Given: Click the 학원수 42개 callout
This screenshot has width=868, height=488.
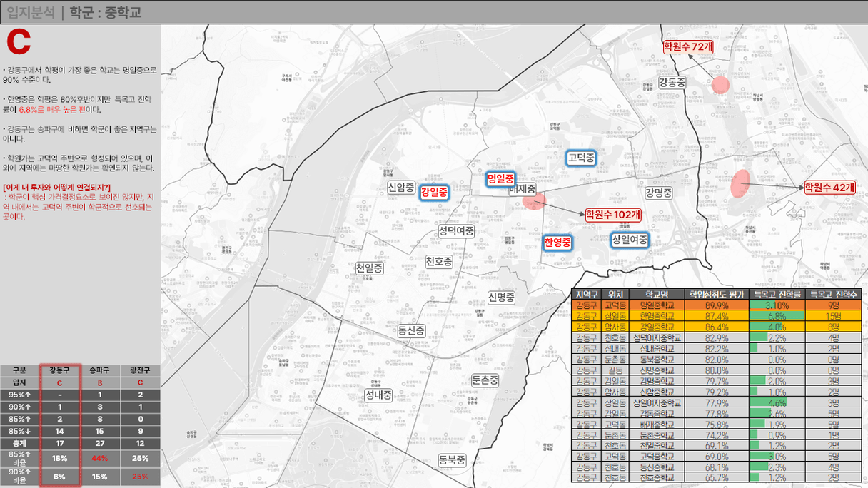Looking at the screenshot, I should [830, 187].
